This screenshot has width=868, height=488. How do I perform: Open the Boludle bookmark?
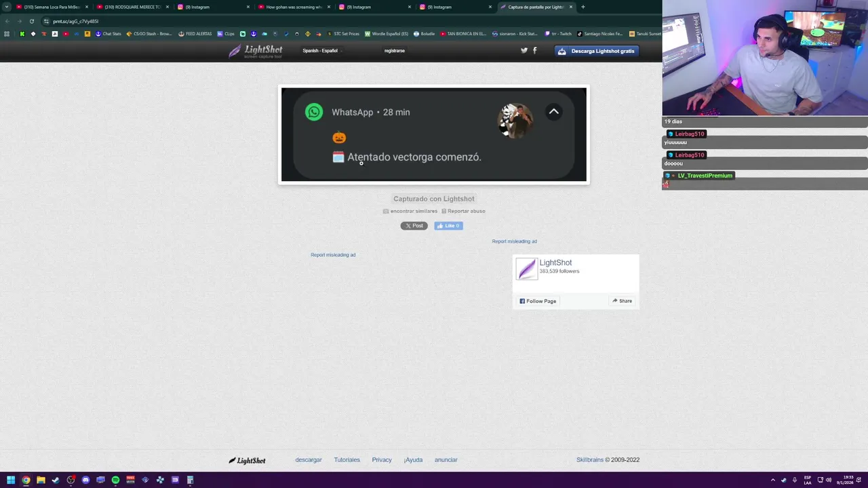[x=424, y=34]
